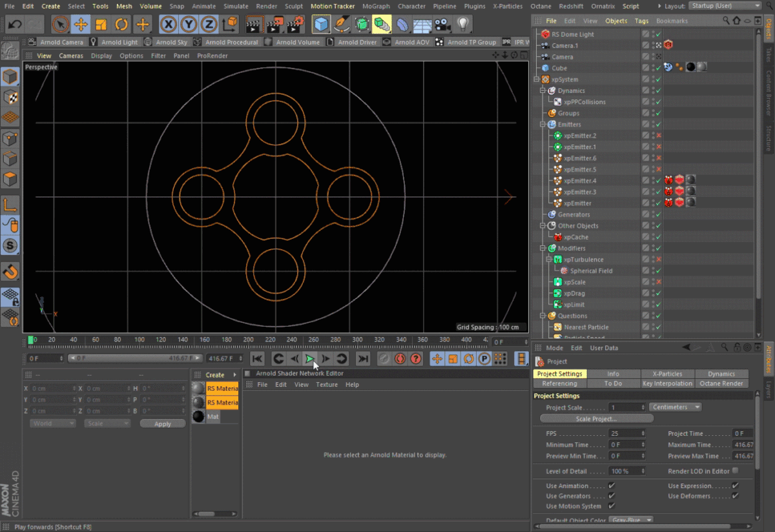
Task: Go to the start of the animation
Action: click(257, 359)
